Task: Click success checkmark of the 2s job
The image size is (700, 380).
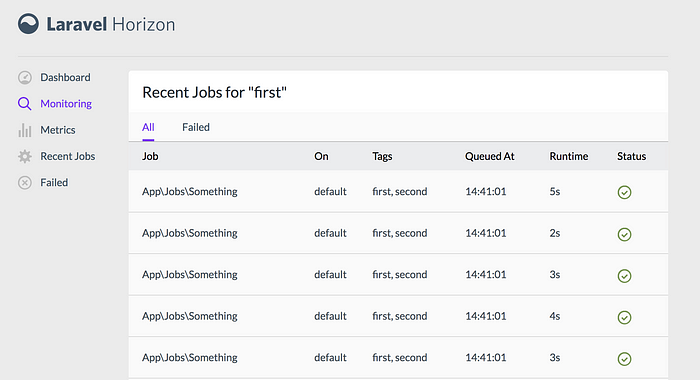Action: (624, 234)
